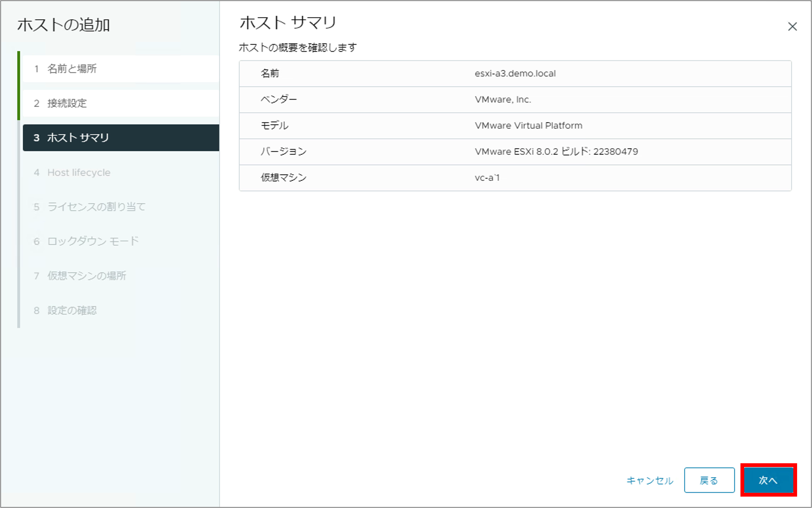Click the ホストの概要を確認します description text
812x508 pixels.
(297, 47)
